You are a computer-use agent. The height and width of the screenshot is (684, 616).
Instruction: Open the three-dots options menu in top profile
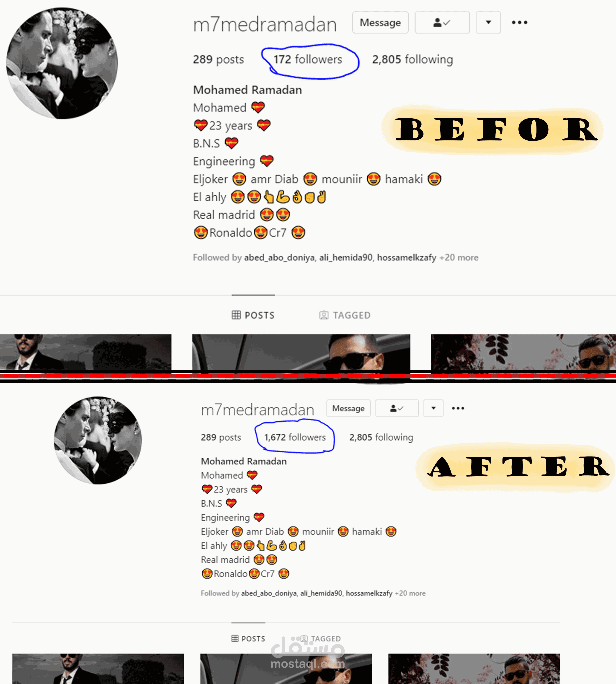coord(520,23)
